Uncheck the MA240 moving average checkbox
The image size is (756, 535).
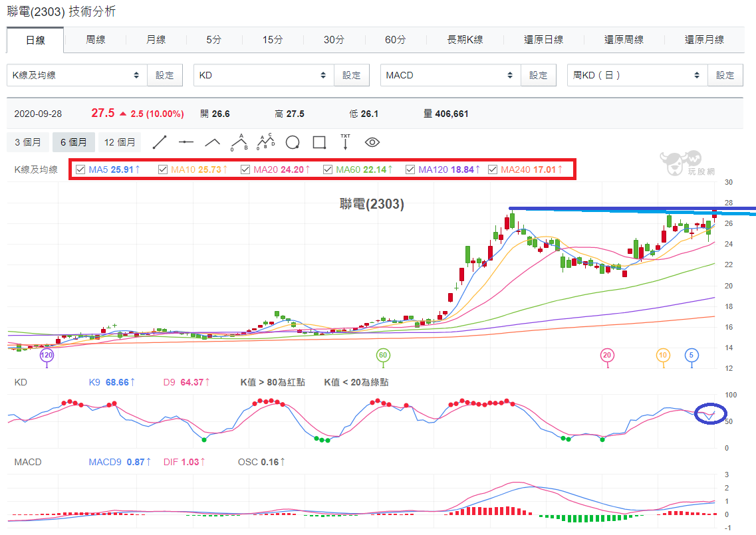493,169
